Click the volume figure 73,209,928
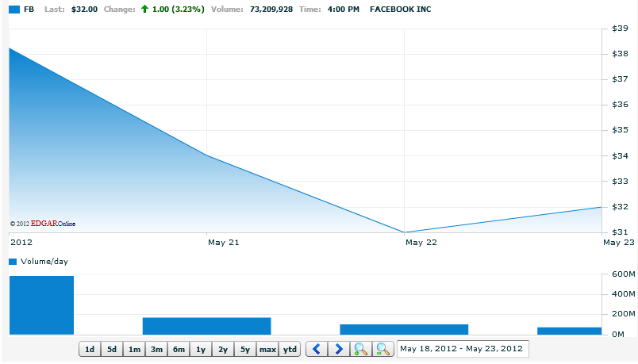Screen dimensions: 638x364 pyautogui.click(x=271, y=10)
